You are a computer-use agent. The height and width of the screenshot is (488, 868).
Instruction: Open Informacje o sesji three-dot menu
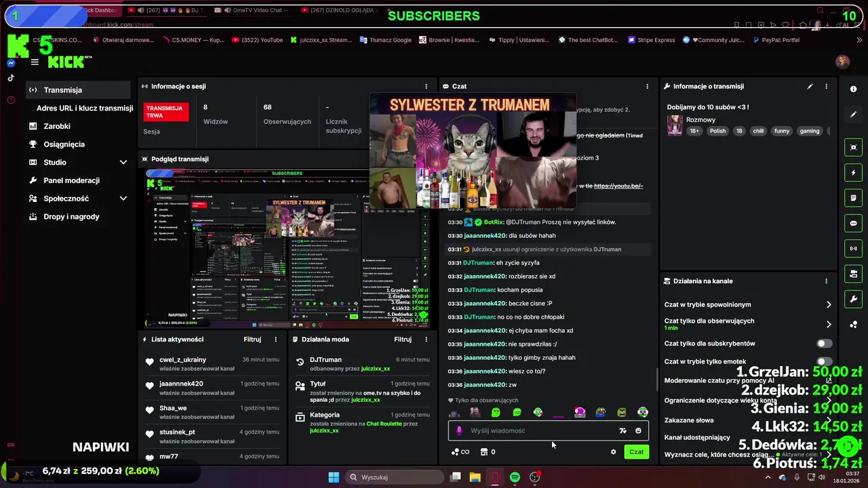426,86
